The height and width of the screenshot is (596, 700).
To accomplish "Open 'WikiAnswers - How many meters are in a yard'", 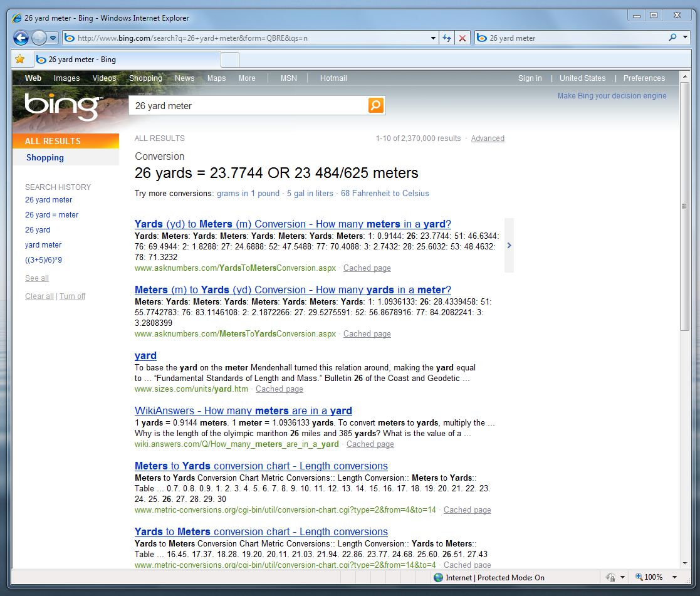I will (x=243, y=410).
